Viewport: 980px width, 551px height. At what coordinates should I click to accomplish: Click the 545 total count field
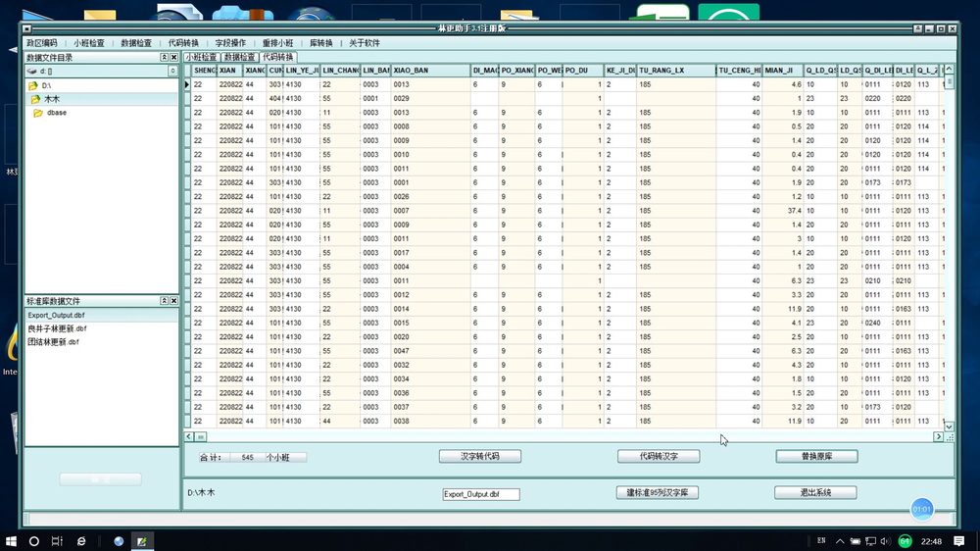coord(247,458)
